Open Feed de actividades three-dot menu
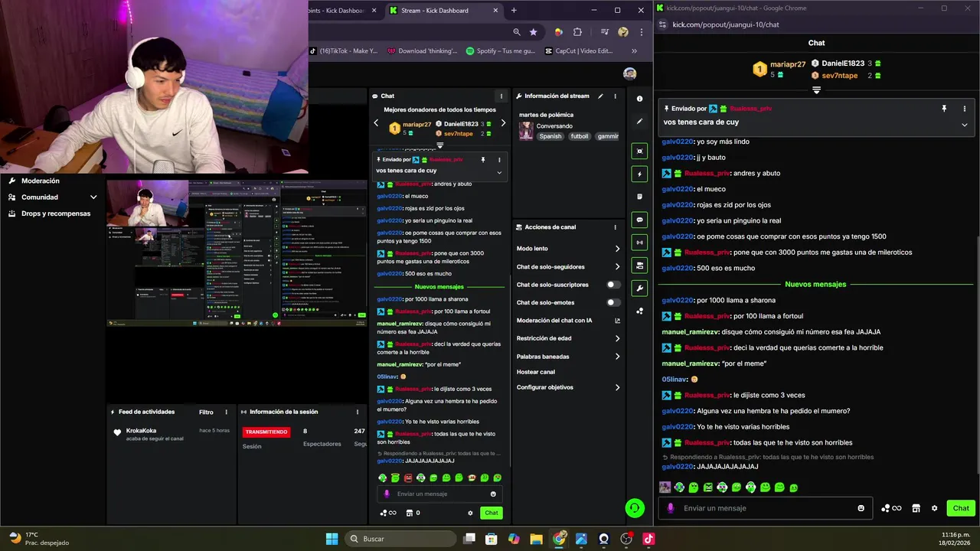 click(x=226, y=412)
